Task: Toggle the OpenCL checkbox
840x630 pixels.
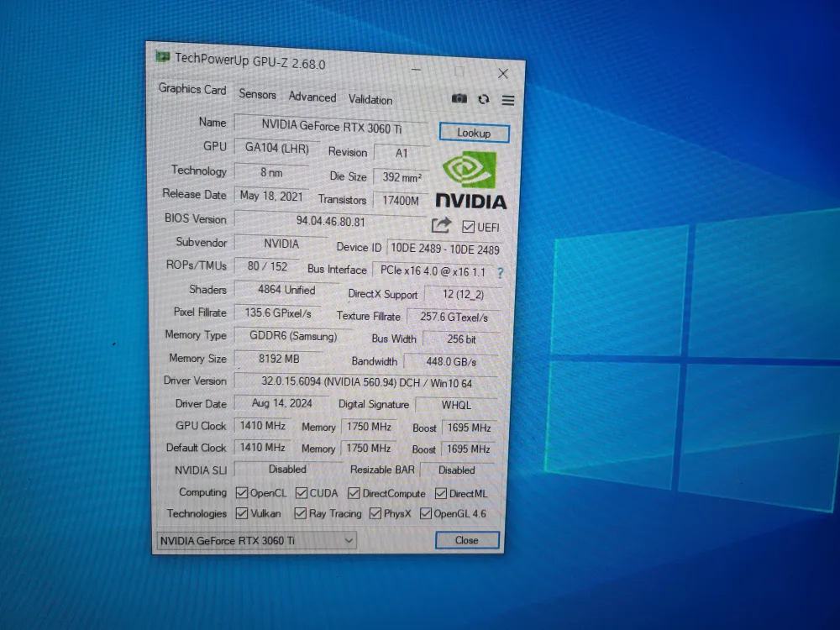Action: (242, 492)
